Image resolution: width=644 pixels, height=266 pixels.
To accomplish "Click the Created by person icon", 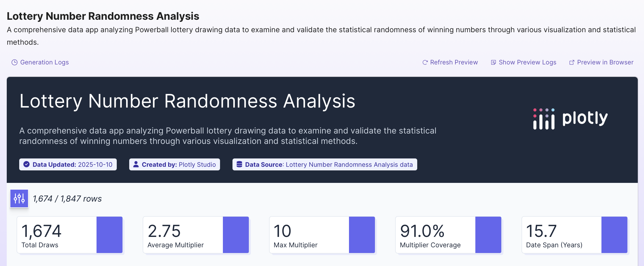I will (x=136, y=164).
